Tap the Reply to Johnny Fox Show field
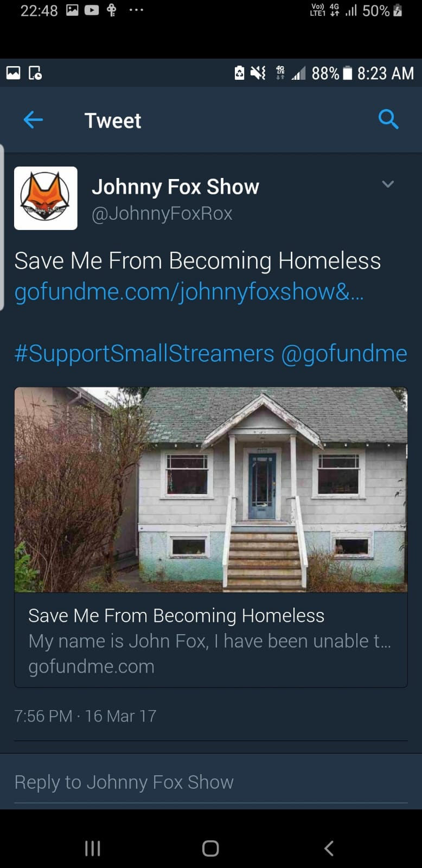 [211, 782]
